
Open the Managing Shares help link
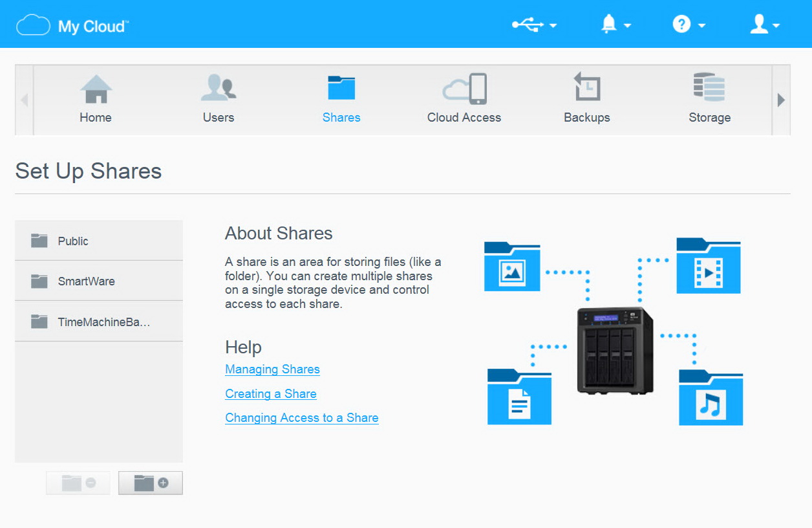tap(272, 369)
